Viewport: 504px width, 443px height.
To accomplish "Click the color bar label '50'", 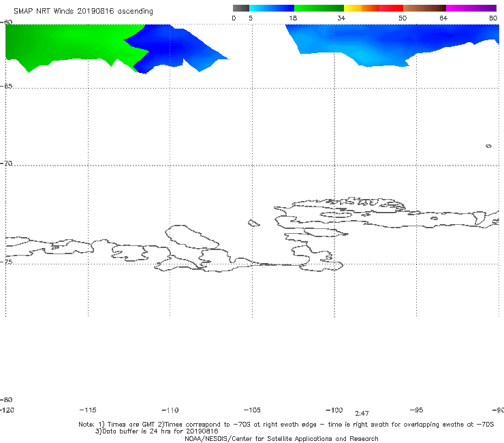I will 403,18.
